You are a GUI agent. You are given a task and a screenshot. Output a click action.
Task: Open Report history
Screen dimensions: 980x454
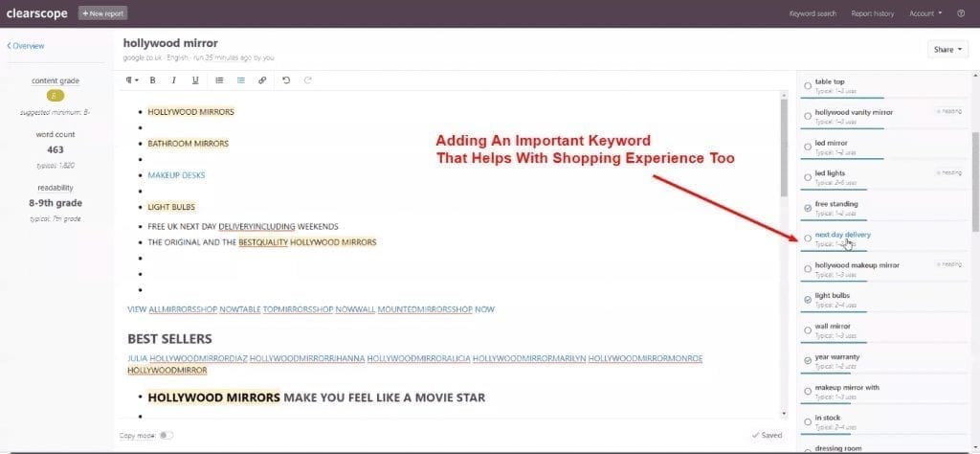873,13
